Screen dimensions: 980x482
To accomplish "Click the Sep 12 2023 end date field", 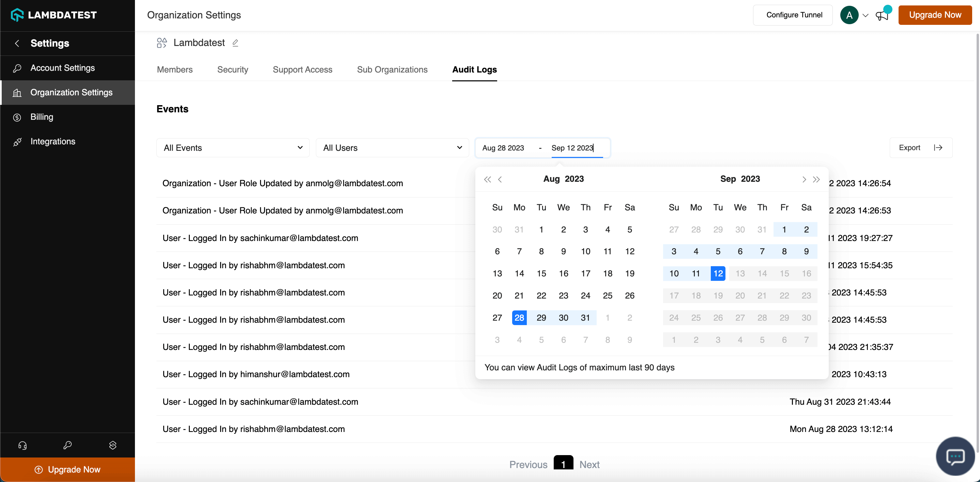I will coord(572,147).
